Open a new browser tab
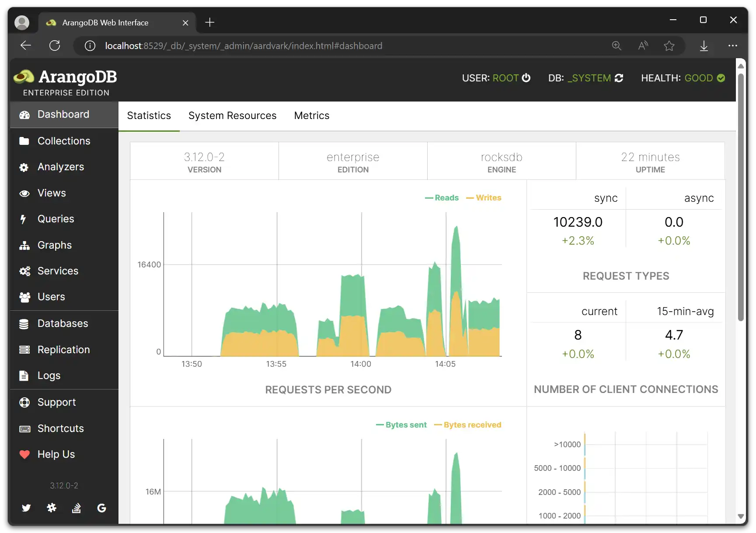Screen dimensions: 756x533 pos(210,22)
